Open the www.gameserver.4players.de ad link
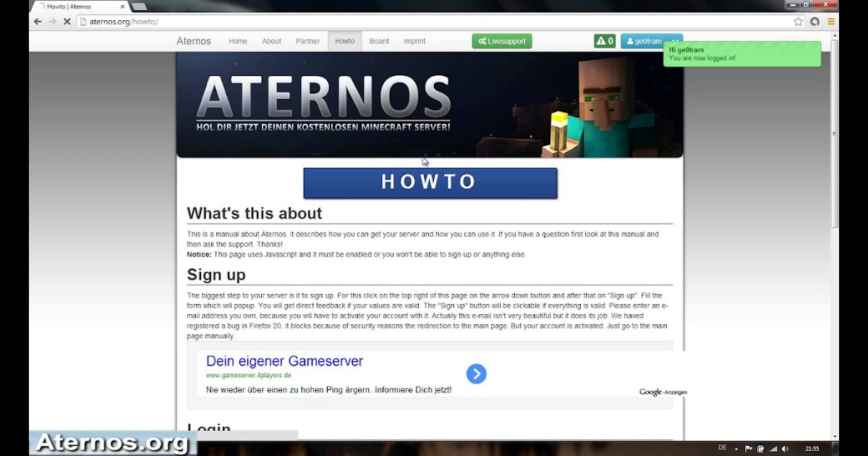The width and height of the screenshot is (868, 456). 248,376
